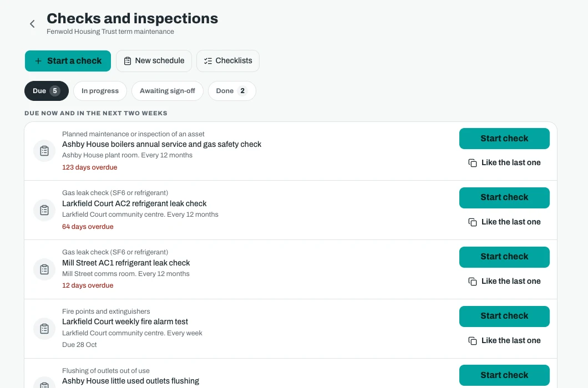
Task: Choose Like the last one for Ashby boilers
Action: pyautogui.click(x=504, y=163)
